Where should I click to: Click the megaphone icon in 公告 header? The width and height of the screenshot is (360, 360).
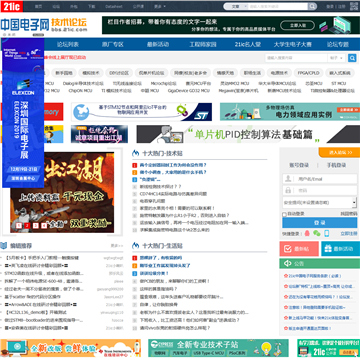click(x=288, y=264)
